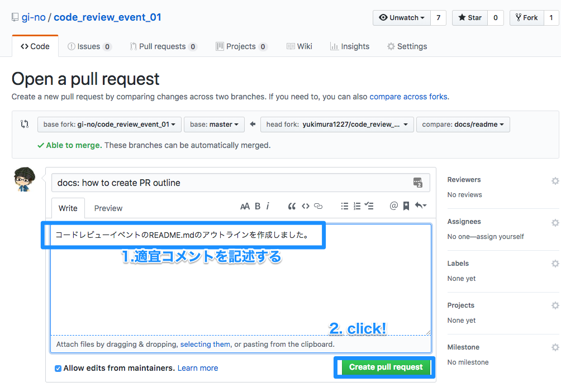Toggle Allow edits from maintainers checkbox
561x392 pixels.
pyautogui.click(x=58, y=369)
